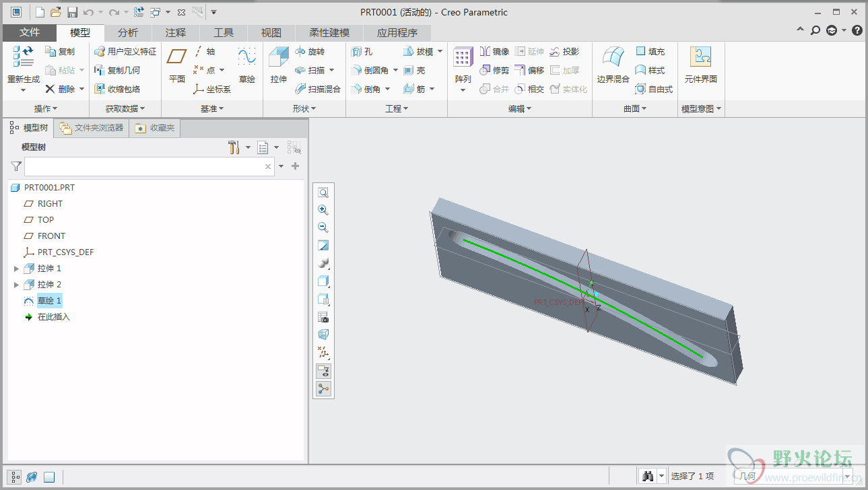The height and width of the screenshot is (490, 868).
Task: Open the 形状 group dropdown
Action: coord(304,108)
